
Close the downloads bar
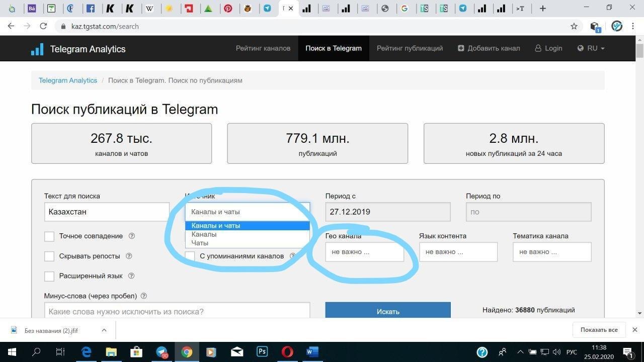634,330
